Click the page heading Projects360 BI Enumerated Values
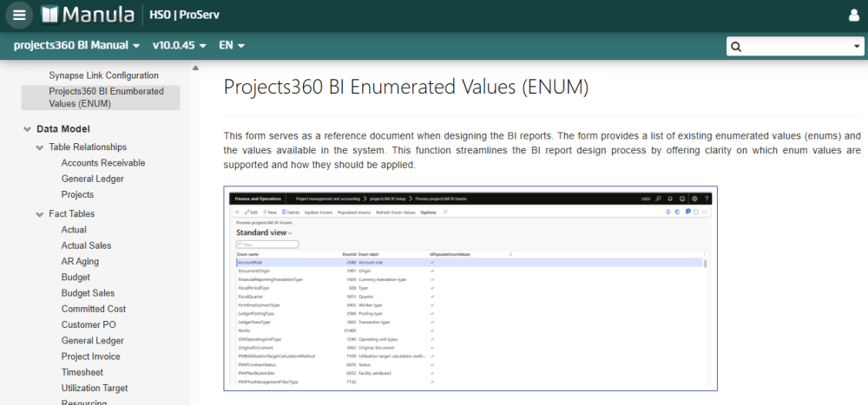 [405, 88]
